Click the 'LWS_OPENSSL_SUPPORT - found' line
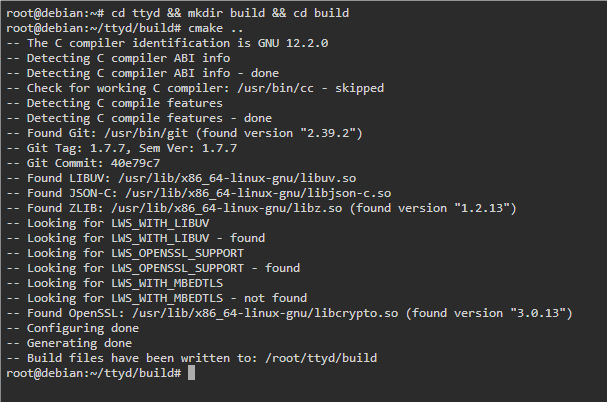 point(153,268)
